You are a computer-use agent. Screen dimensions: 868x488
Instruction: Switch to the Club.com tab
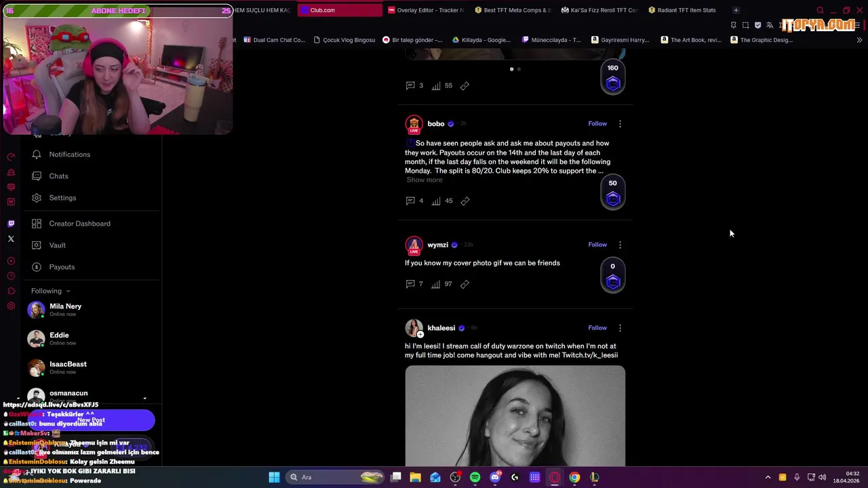click(338, 10)
